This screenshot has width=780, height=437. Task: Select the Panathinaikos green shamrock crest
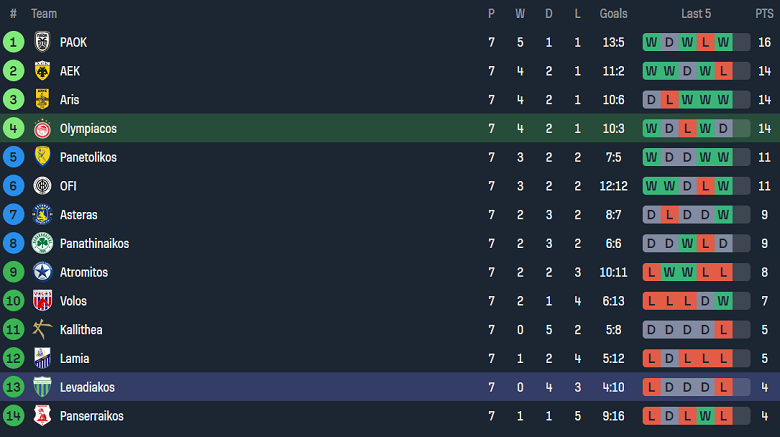[x=42, y=243]
